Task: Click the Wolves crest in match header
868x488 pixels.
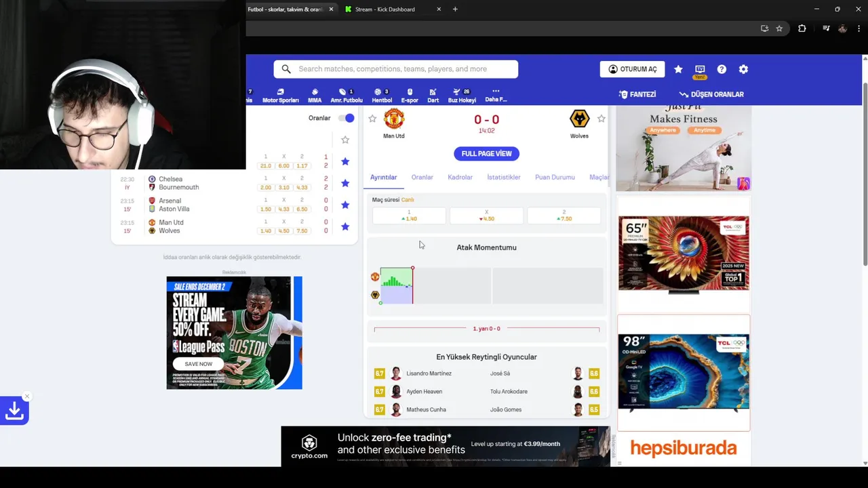Action: click(x=579, y=119)
